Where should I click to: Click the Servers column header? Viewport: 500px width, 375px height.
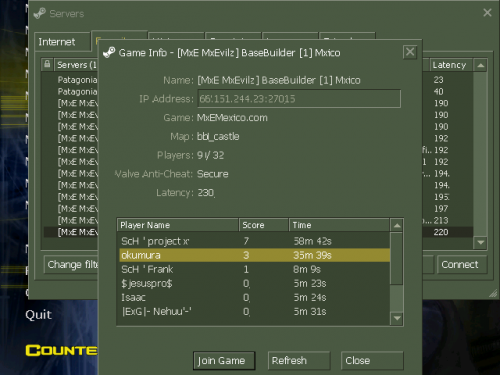tap(76, 65)
